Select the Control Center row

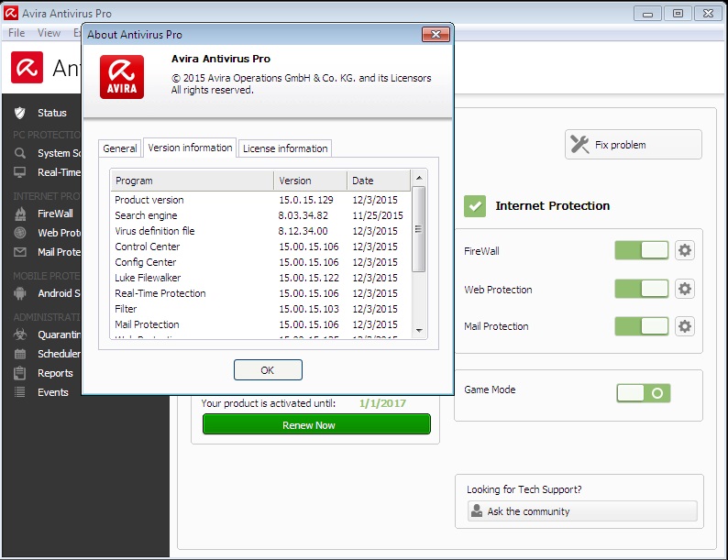[261, 247]
